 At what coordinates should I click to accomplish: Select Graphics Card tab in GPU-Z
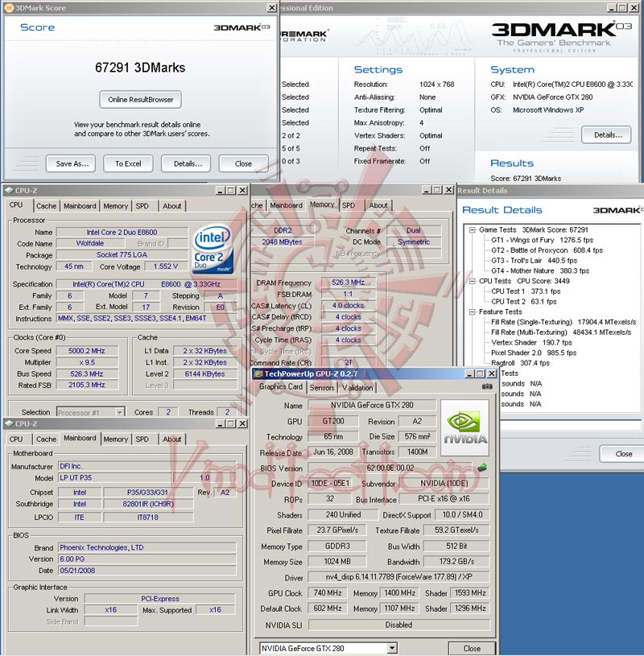tap(281, 386)
